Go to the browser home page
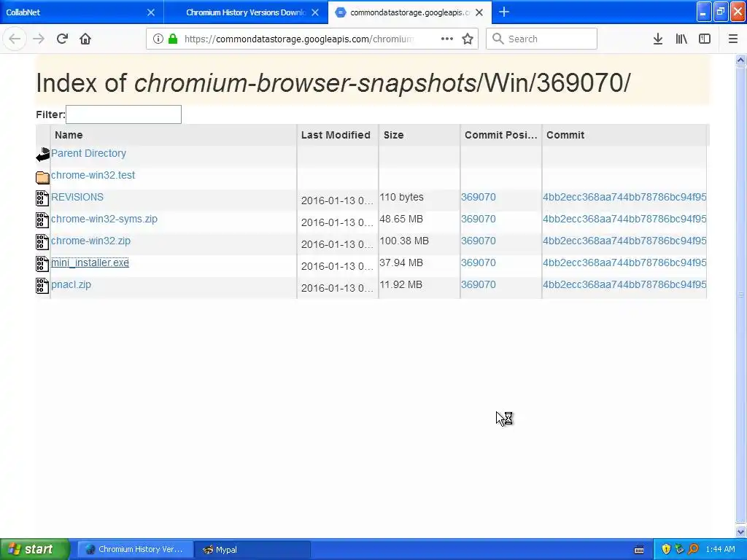This screenshot has height=560, width=747. [85, 39]
